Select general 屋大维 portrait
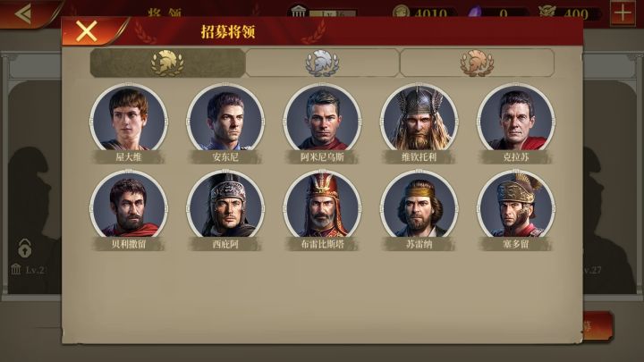The image size is (644, 362). click(129, 118)
